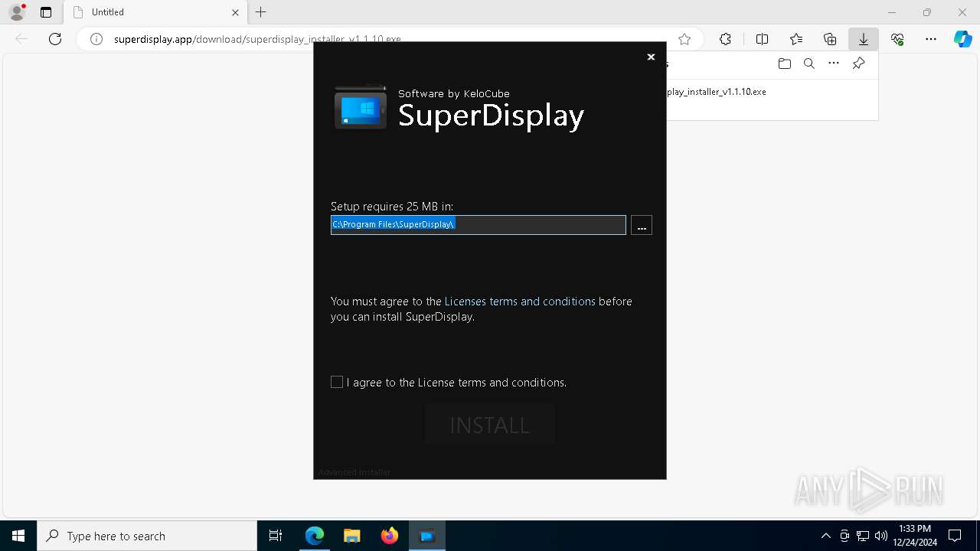Open Collections icon in Edge toolbar
The width and height of the screenshot is (980, 551).
point(830,39)
